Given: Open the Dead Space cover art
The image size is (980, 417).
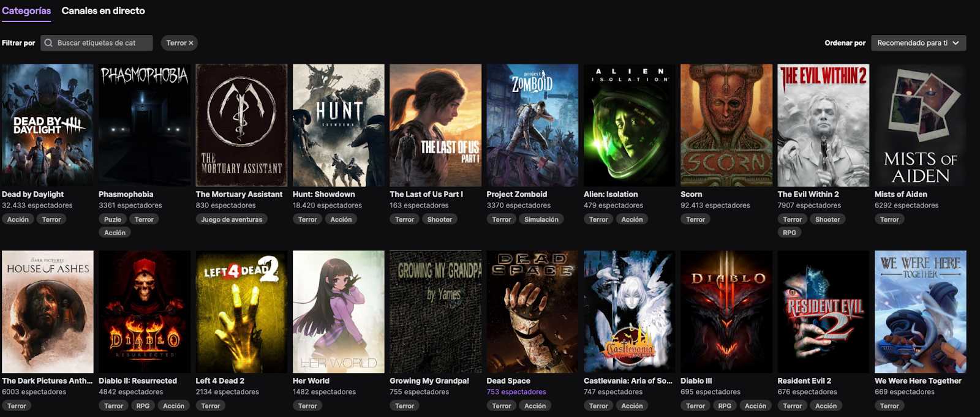Looking at the screenshot, I should [532, 312].
